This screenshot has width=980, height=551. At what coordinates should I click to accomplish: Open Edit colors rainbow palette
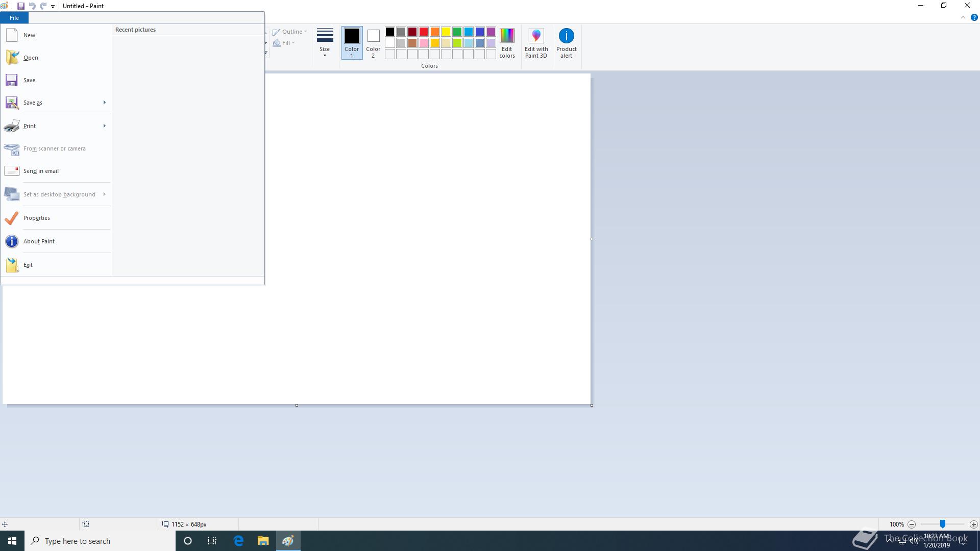(x=507, y=43)
